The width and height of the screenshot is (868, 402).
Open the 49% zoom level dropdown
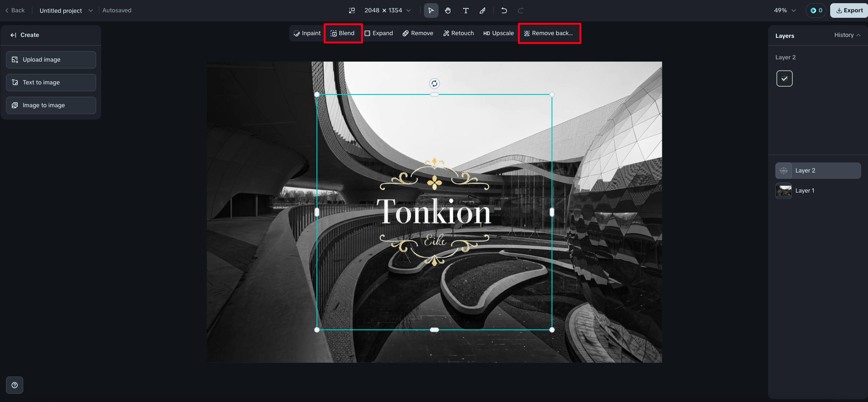pos(785,10)
